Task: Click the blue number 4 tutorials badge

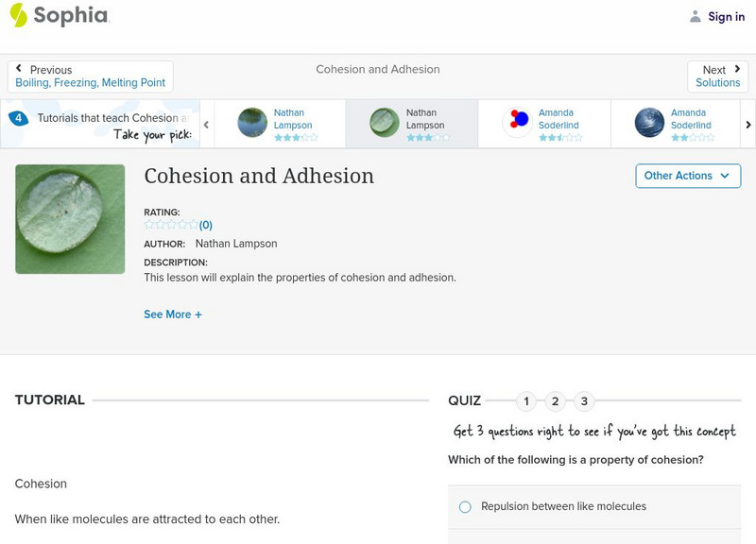Action: click(18, 118)
